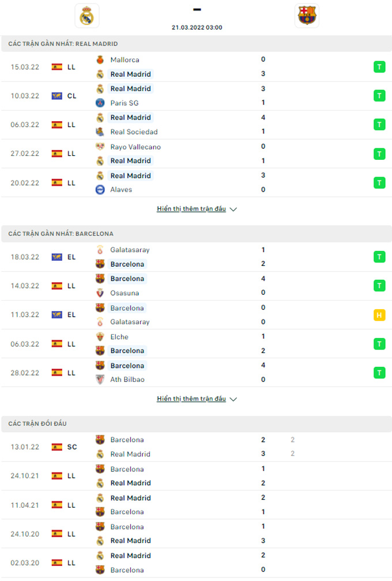392x581 pixels.
Task: Click the Alaves team logo
Action: 100,190
